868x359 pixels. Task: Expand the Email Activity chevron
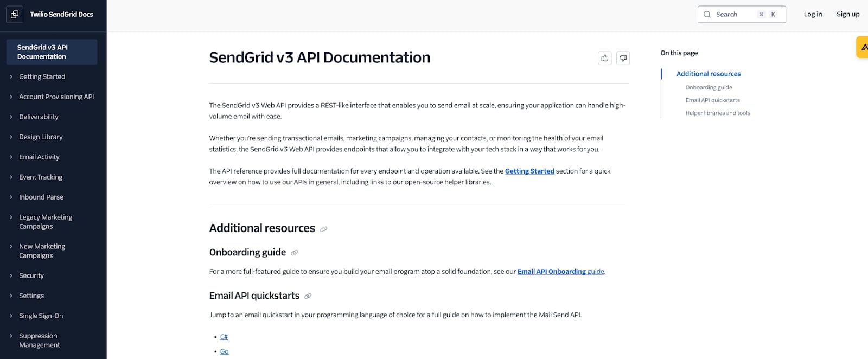[11, 157]
